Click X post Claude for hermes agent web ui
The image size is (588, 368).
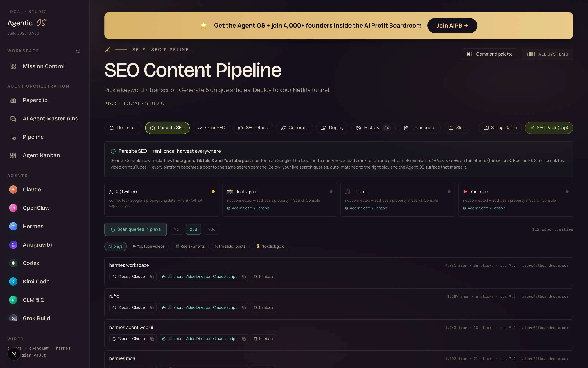(x=129, y=339)
